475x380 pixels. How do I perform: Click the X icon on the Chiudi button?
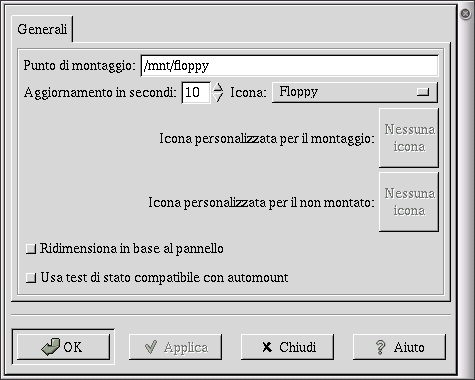tap(267, 347)
